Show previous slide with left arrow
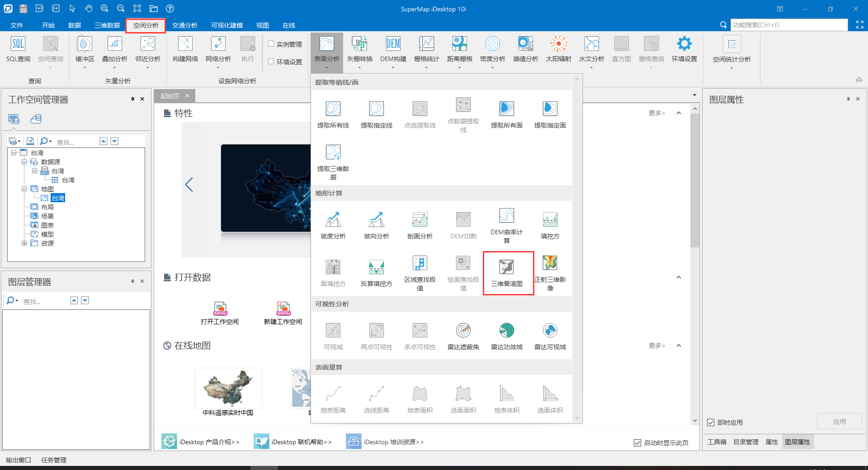This screenshot has width=868, height=470. [x=189, y=184]
